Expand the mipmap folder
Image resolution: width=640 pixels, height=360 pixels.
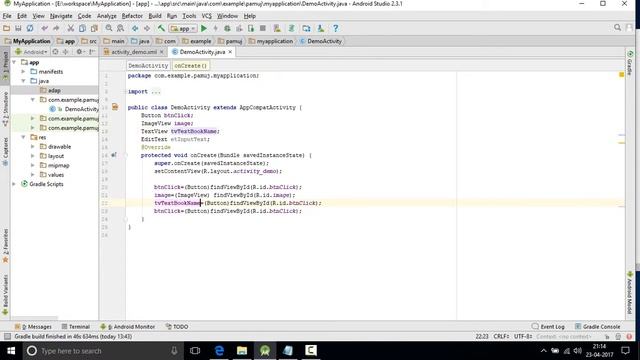pyautogui.click(x=33, y=165)
